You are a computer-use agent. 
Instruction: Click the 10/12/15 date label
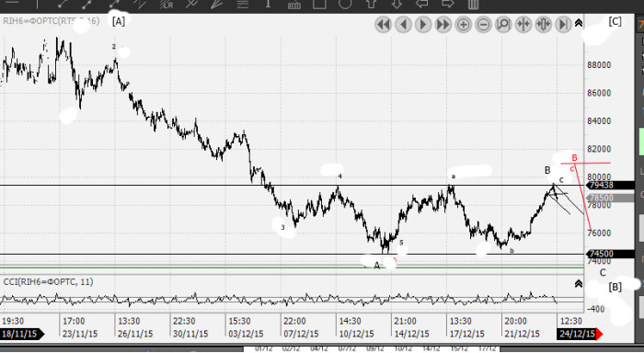click(356, 334)
